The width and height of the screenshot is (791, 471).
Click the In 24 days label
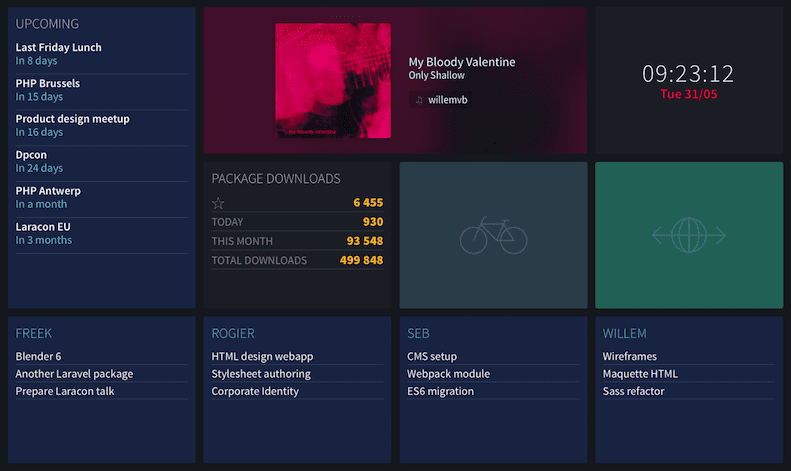click(x=39, y=168)
